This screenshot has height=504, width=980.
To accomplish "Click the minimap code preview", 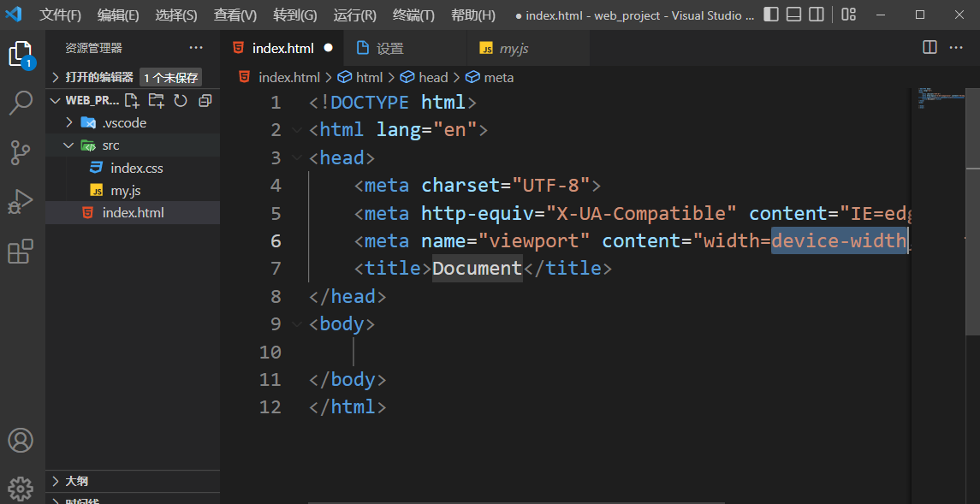I will click(941, 98).
